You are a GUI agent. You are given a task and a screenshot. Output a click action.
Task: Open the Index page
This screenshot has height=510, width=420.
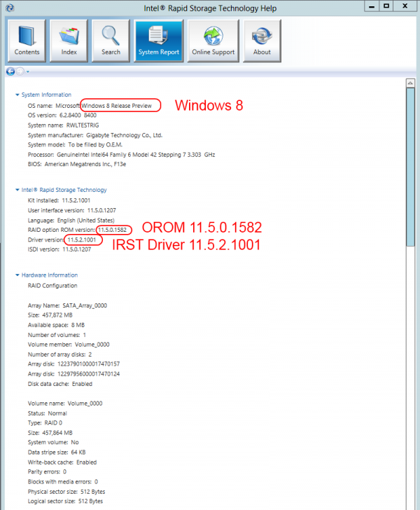pyautogui.click(x=69, y=41)
